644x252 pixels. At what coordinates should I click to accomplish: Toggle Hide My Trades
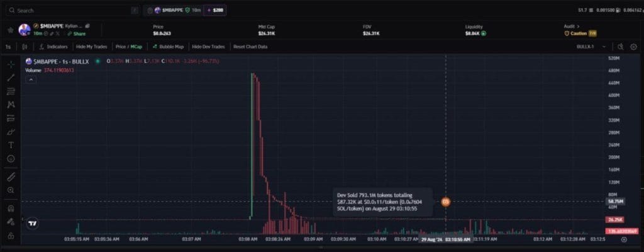click(91, 47)
